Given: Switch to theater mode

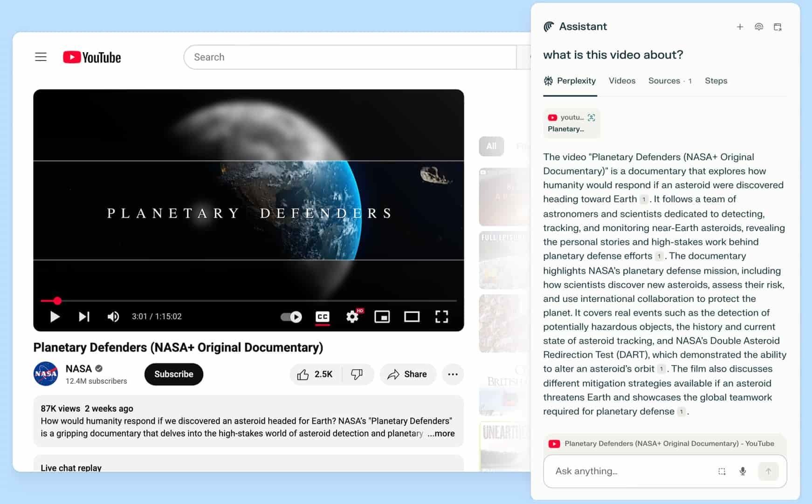Looking at the screenshot, I should point(412,317).
